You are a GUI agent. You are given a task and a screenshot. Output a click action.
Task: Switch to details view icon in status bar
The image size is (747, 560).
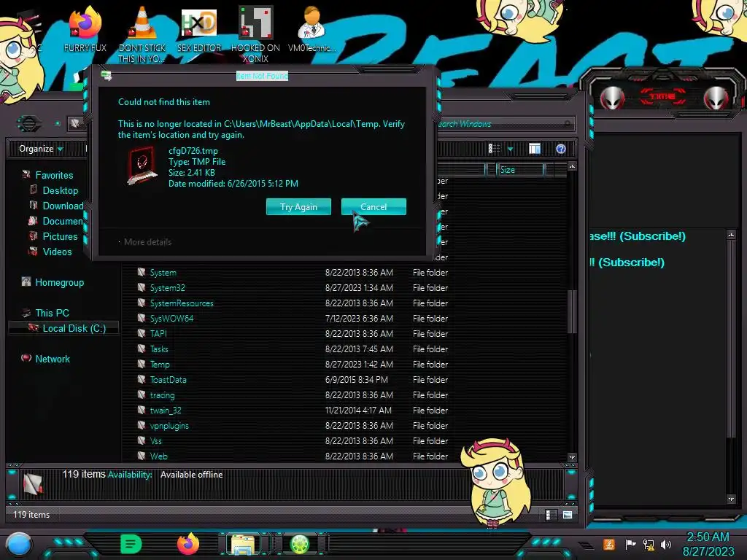click(x=550, y=515)
